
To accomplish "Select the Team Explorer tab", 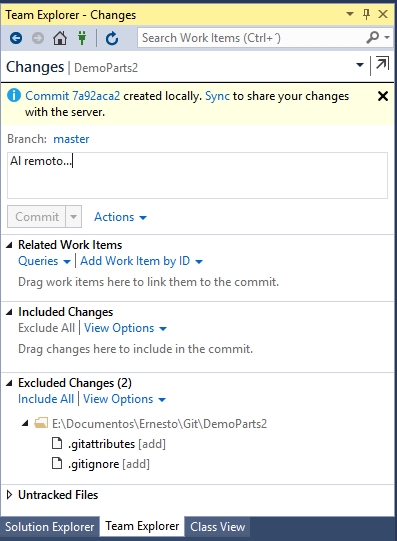I will 142,527.
